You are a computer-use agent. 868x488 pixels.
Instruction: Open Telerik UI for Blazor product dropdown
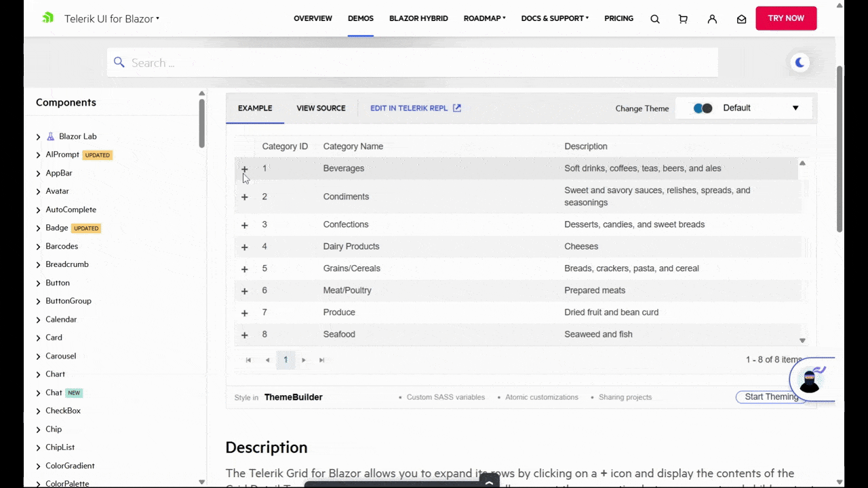112,19
